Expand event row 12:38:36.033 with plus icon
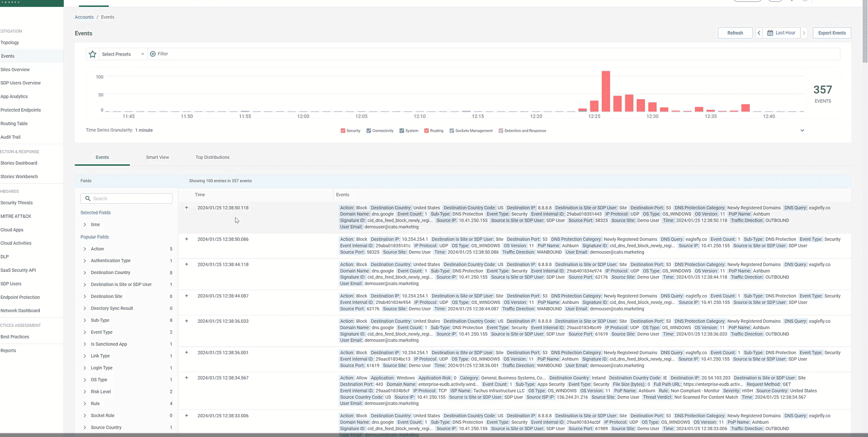The height and width of the screenshot is (437, 868). click(186, 321)
